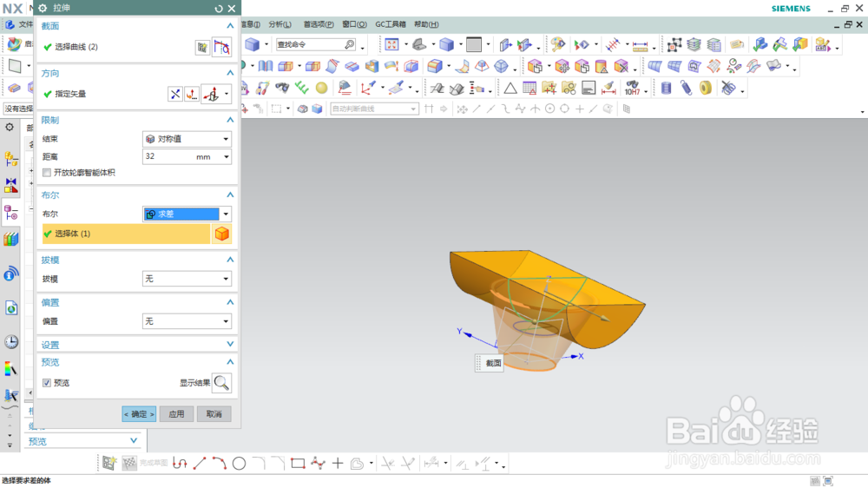Open the Assembly Navigator icon in sidebar

tap(10, 159)
